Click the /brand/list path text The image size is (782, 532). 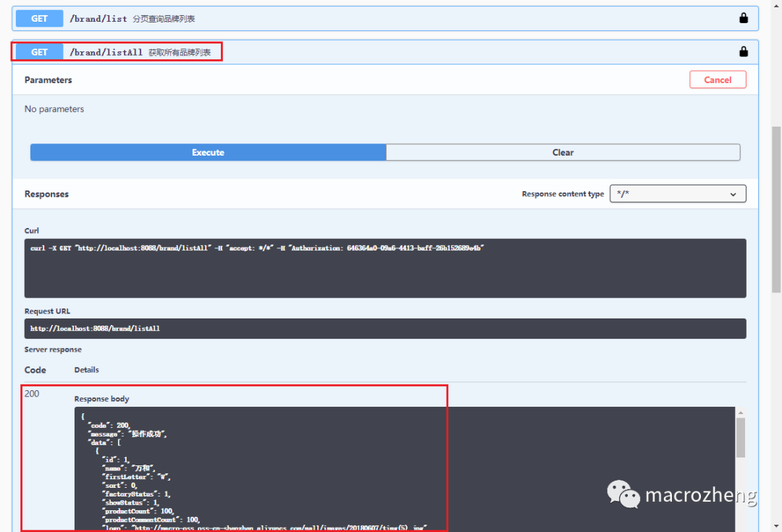98,19
